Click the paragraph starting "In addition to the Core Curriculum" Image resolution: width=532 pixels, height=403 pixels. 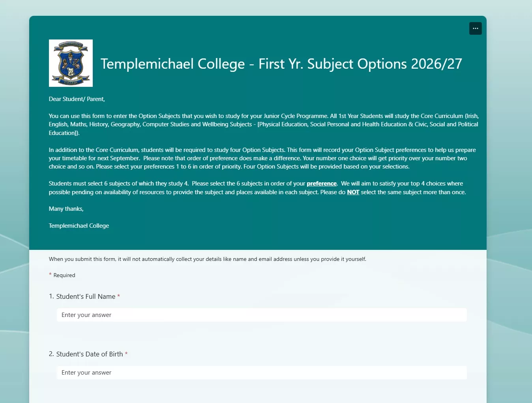[262, 158]
